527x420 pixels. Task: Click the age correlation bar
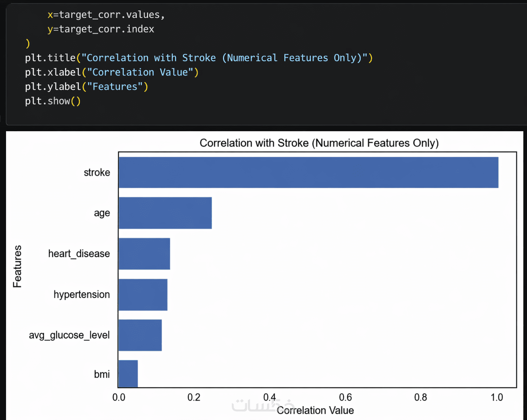point(165,213)
